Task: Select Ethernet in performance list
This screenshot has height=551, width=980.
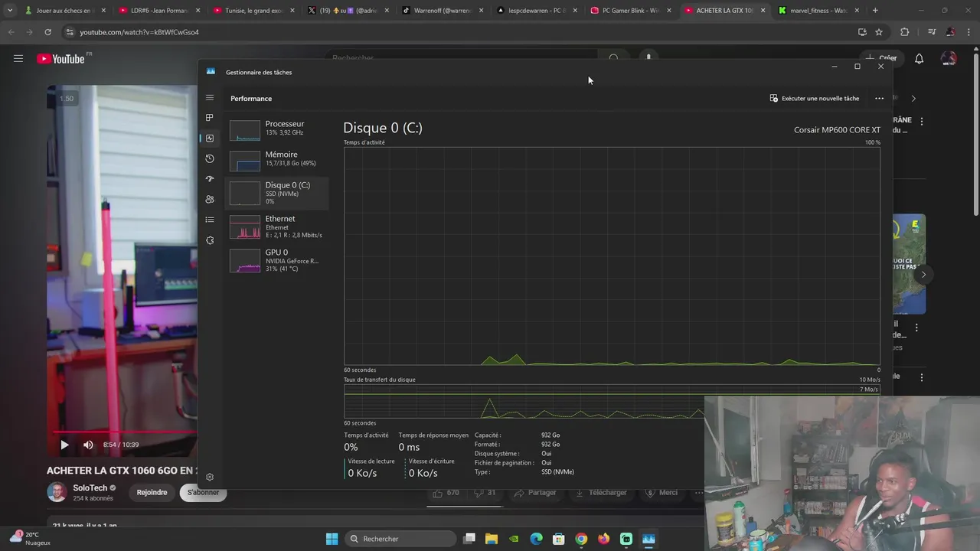Action: coord(277,227)
